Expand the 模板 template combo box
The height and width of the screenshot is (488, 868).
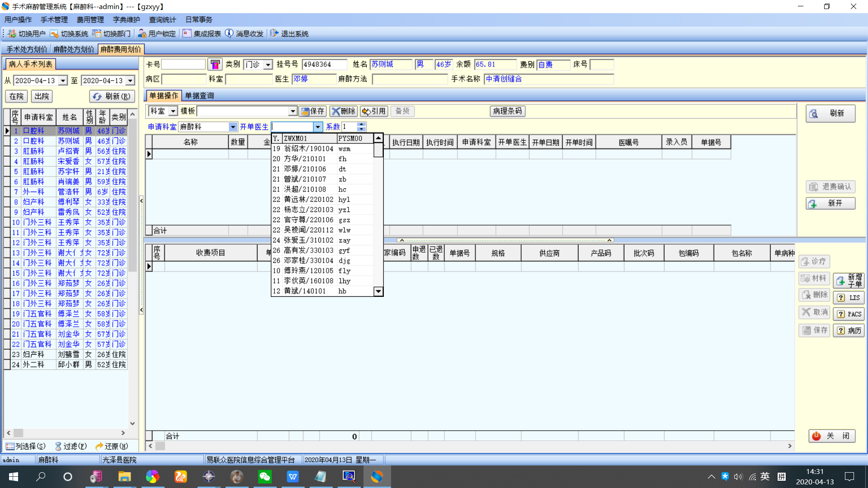[292, 111]
